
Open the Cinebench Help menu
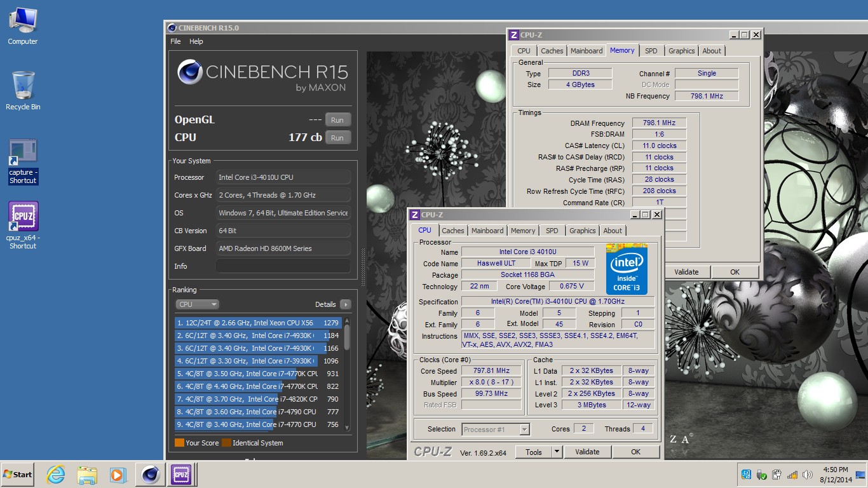196,41
